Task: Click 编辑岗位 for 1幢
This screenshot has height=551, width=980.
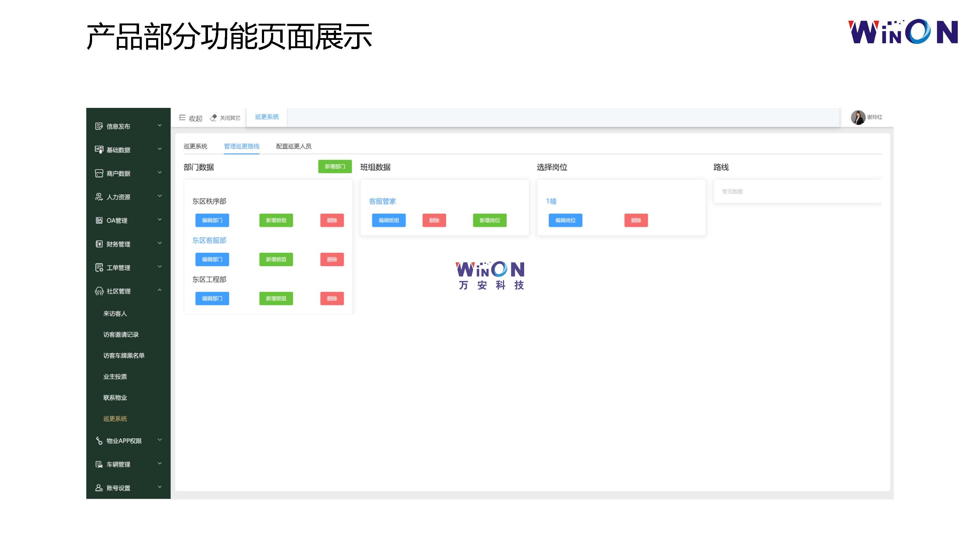Action: 565,221
